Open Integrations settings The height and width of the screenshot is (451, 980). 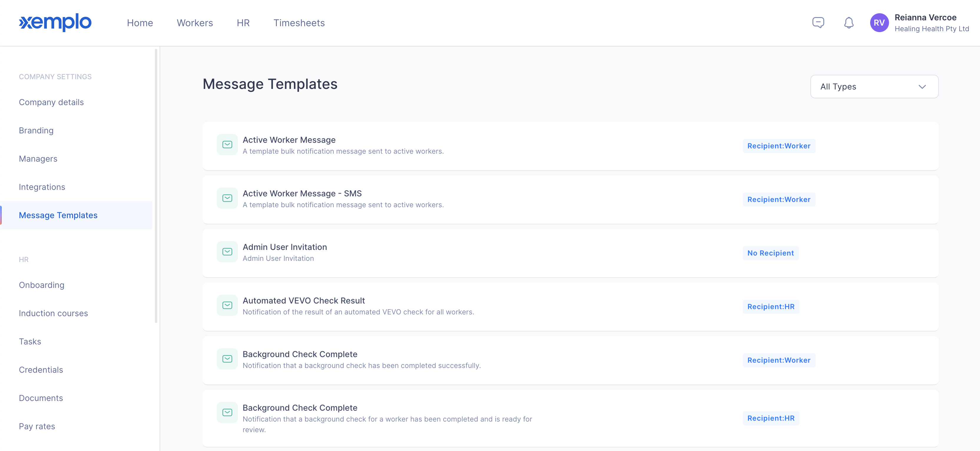tap(42, 187)
